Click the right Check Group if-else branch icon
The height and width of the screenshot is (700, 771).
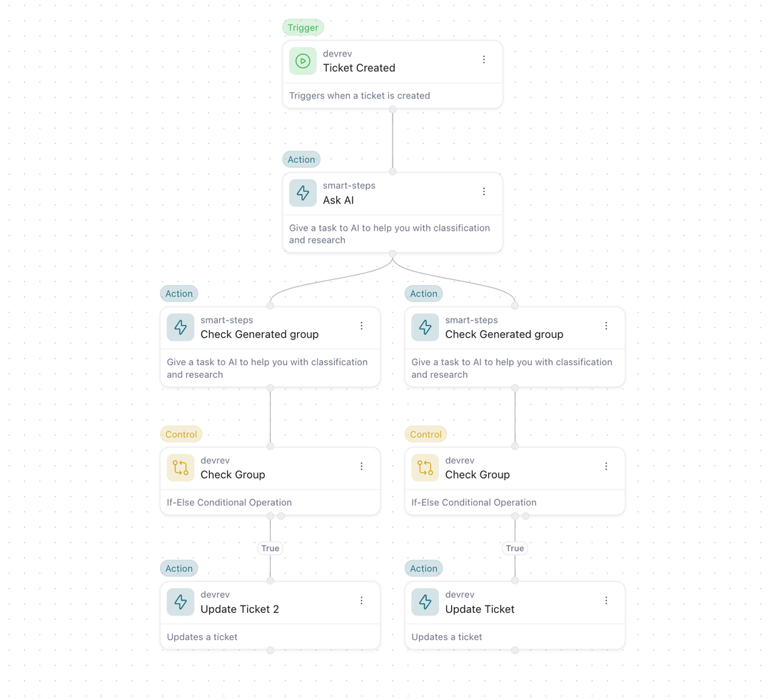coord(424,467)
